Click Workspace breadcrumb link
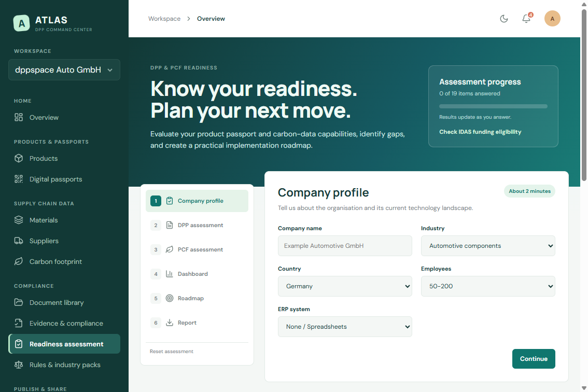 click(164, 19)
